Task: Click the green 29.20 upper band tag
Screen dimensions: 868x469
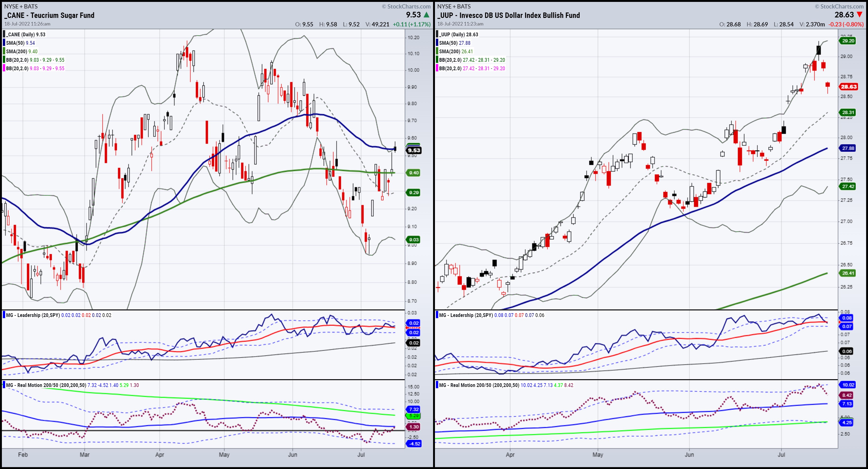Action: [x=848, y=41]
